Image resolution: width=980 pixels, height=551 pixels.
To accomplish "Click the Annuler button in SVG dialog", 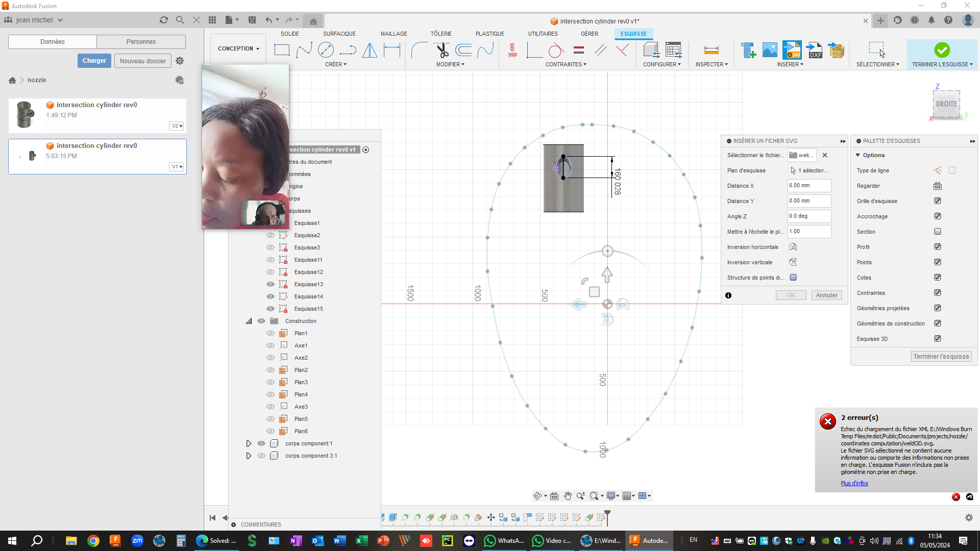I will [x=826, y=295].
